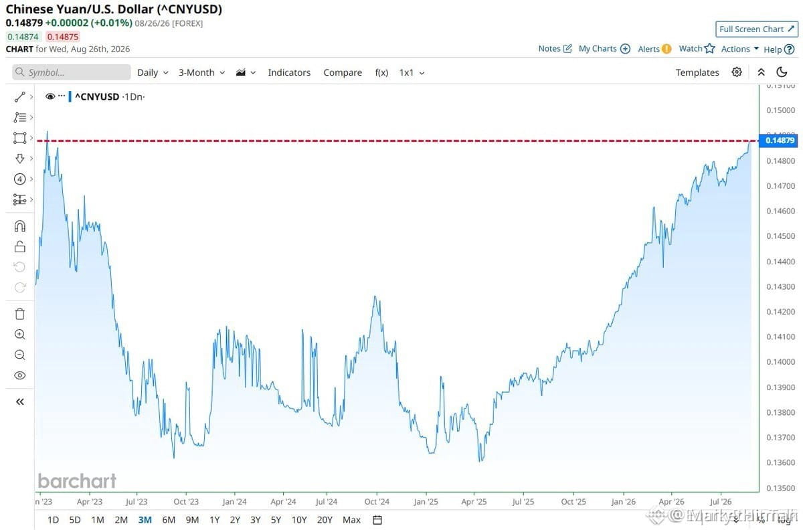Toggle magnet snap mode
The height and width of the screenshot is (532, 803).
click(x=19, y=226)
